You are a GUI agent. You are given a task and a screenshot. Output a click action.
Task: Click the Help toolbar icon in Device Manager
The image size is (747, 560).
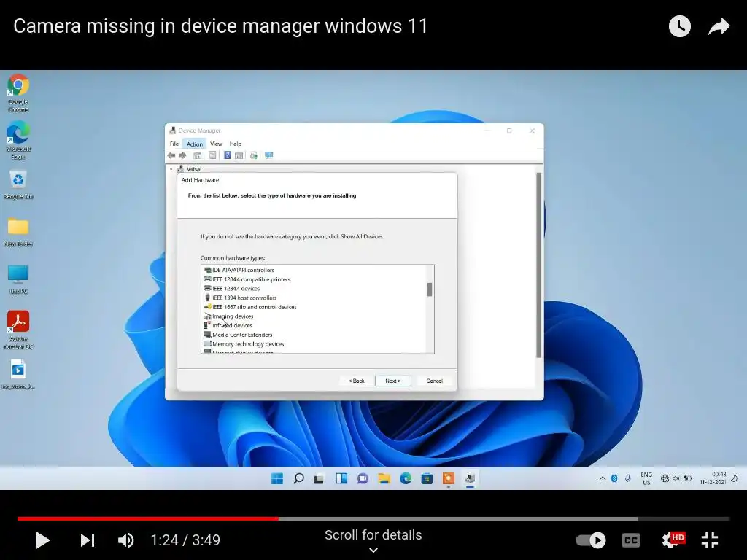pos(228,155)
